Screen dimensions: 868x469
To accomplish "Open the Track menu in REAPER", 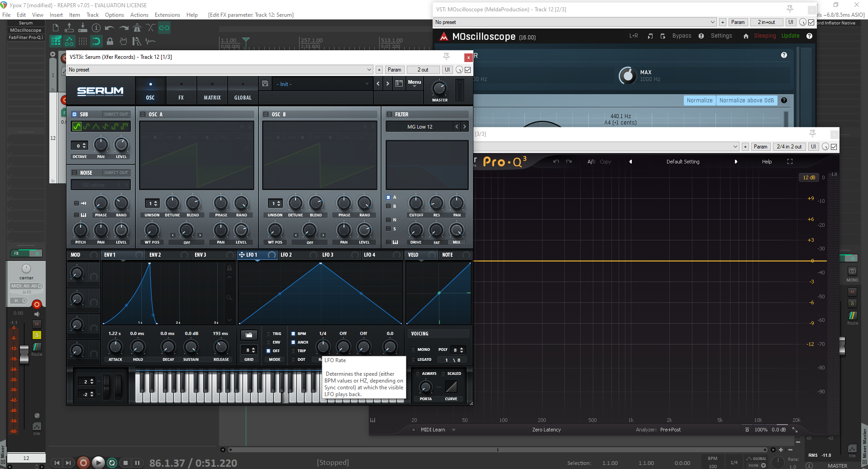I will 92,15.
